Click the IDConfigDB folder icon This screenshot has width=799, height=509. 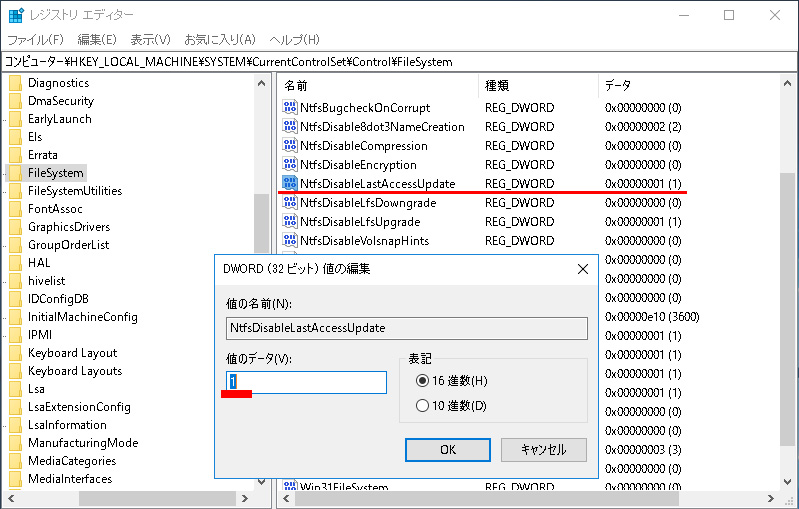(15, 299)
